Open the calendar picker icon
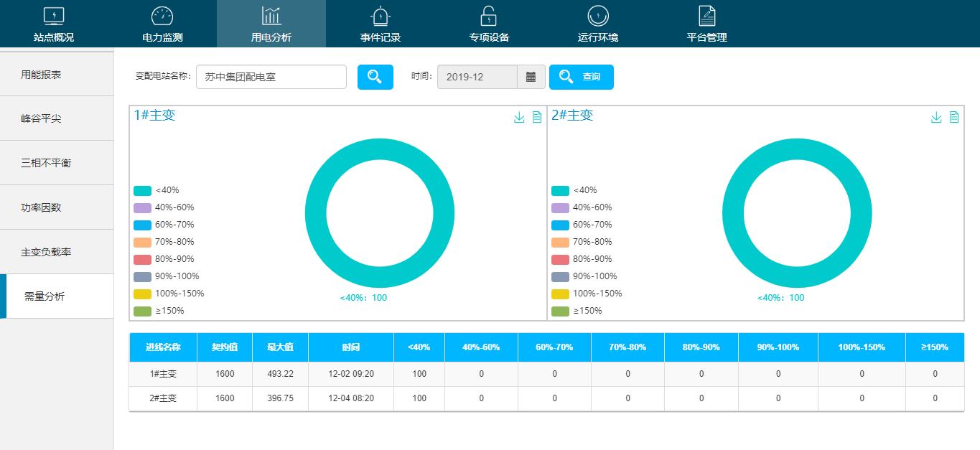Image resolution: width=980 pixels, height=450 pixels. [531, 77]
